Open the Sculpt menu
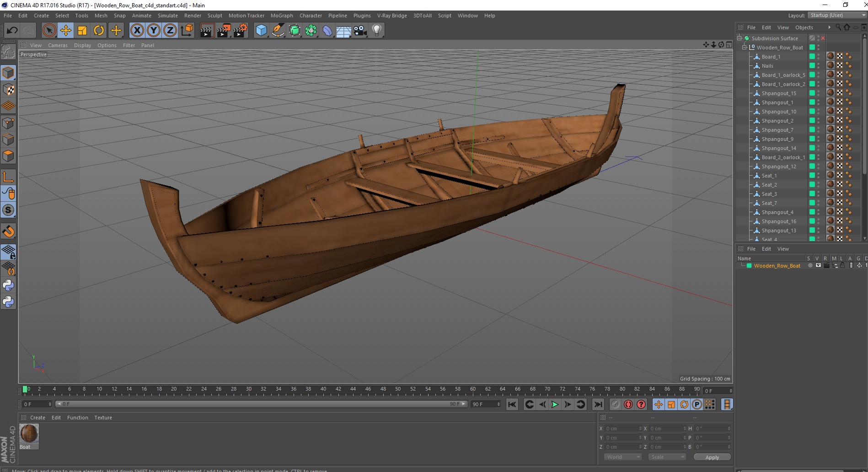This screenshot has height=472, width=868. 214,16
